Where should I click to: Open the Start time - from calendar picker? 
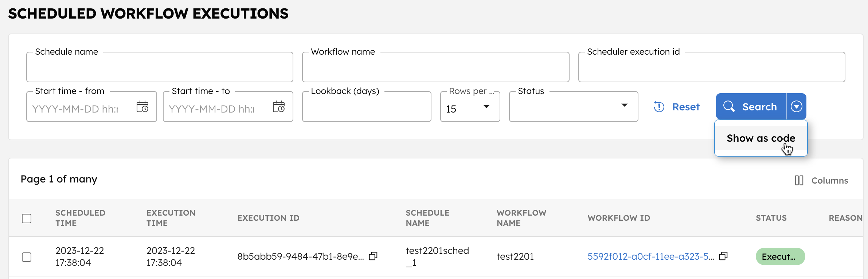click(142, 107)
